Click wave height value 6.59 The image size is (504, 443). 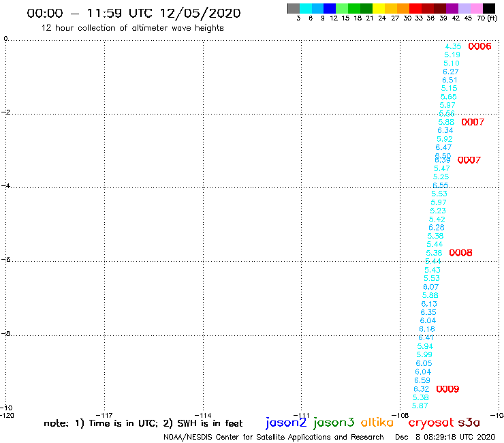tap(422, 380)
